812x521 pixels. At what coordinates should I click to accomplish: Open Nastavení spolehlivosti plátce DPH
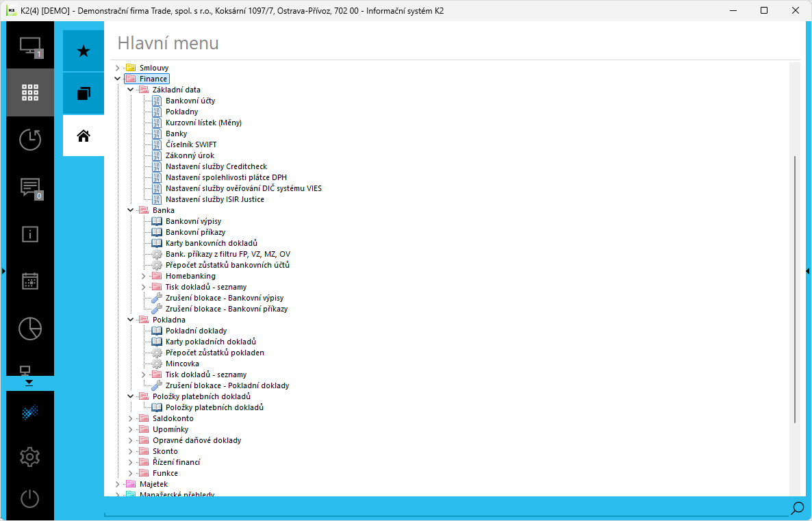pos(227,177)
